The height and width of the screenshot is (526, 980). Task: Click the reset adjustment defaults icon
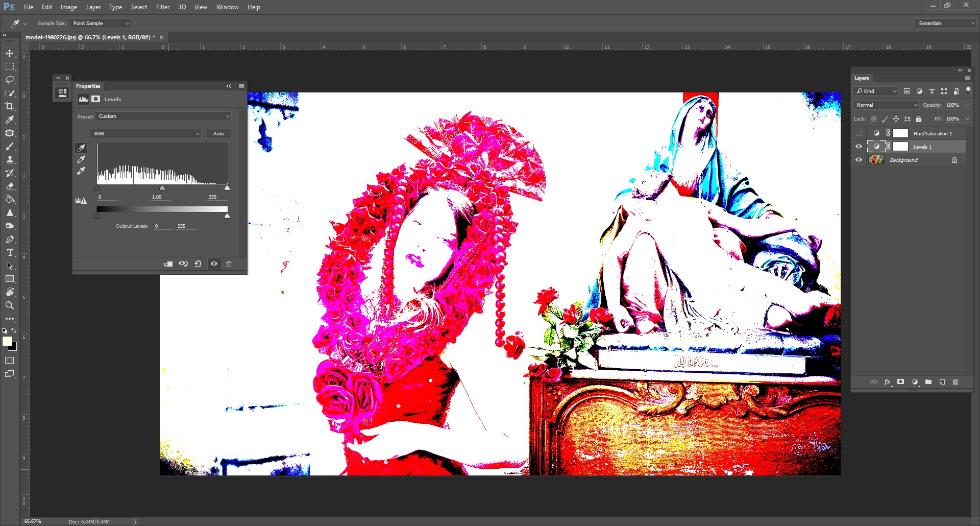point(198,264)
